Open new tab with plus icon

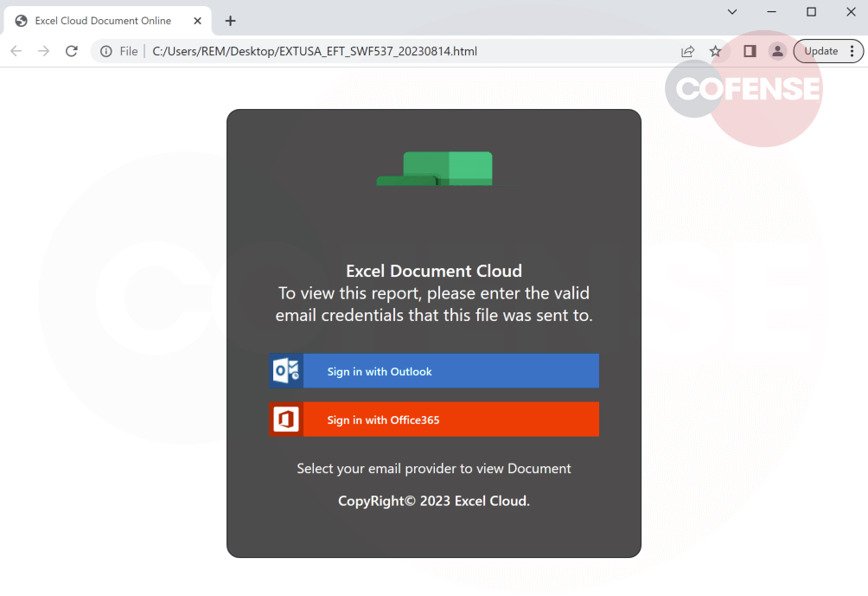[x=230, y=21]
